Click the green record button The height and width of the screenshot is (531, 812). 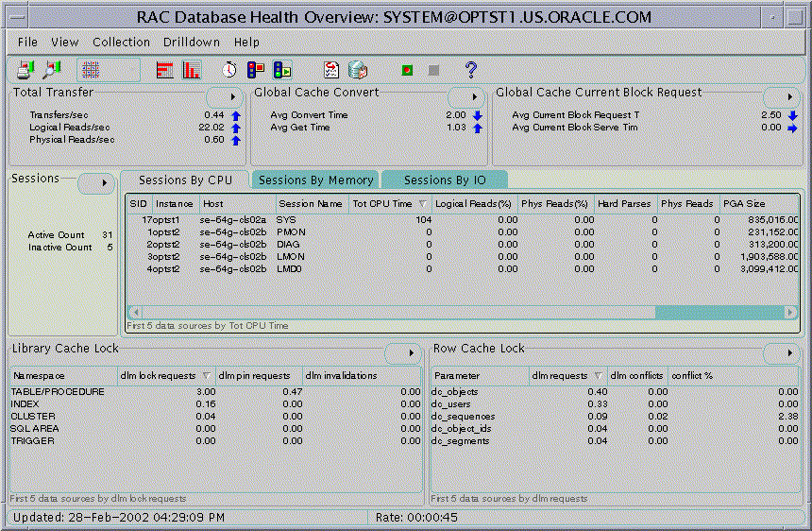[406, 70]
